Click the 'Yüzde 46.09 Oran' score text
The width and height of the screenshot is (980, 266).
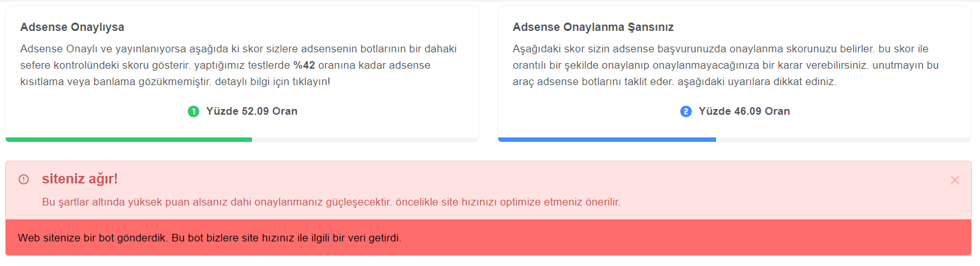coord(744,112)
